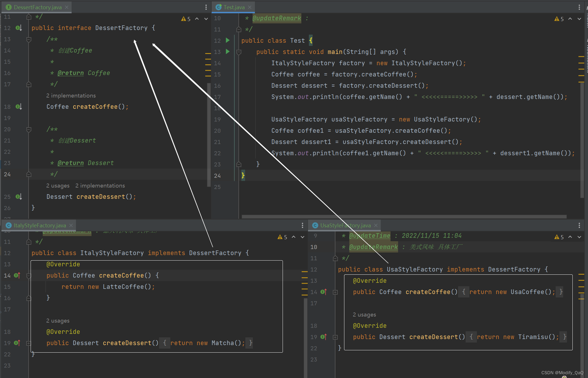The image size is (588, 378).
Task: Go to implemented createDessert from ItalyStyleFactory gutter
Action: 17,343
